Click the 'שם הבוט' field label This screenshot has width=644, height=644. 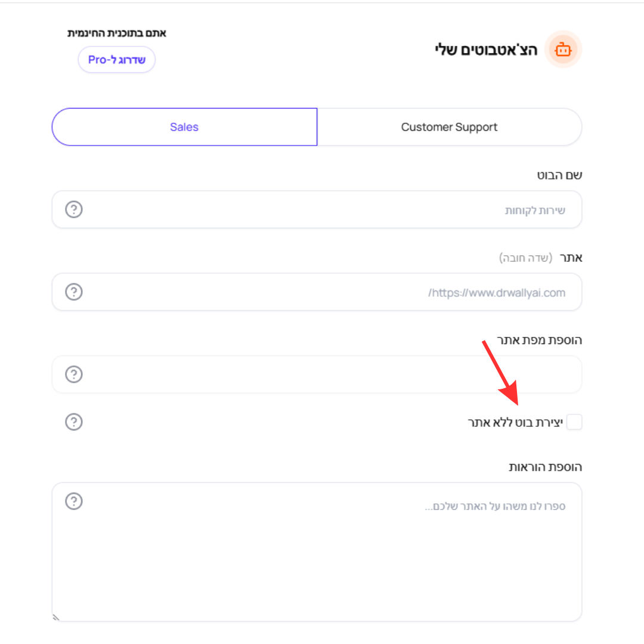point(559,175)
